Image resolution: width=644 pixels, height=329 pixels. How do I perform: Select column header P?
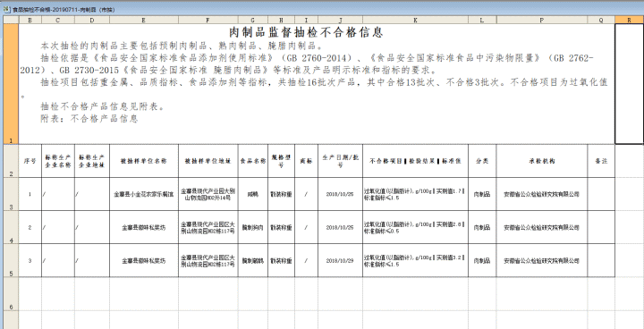tap(542, 20)
